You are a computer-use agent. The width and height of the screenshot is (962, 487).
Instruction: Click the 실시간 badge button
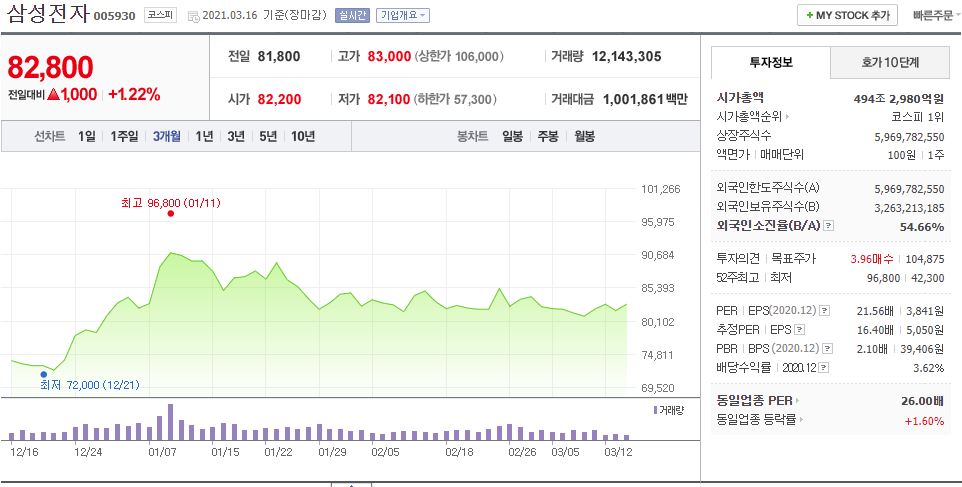pyautogui.click(x=352, y=15)
